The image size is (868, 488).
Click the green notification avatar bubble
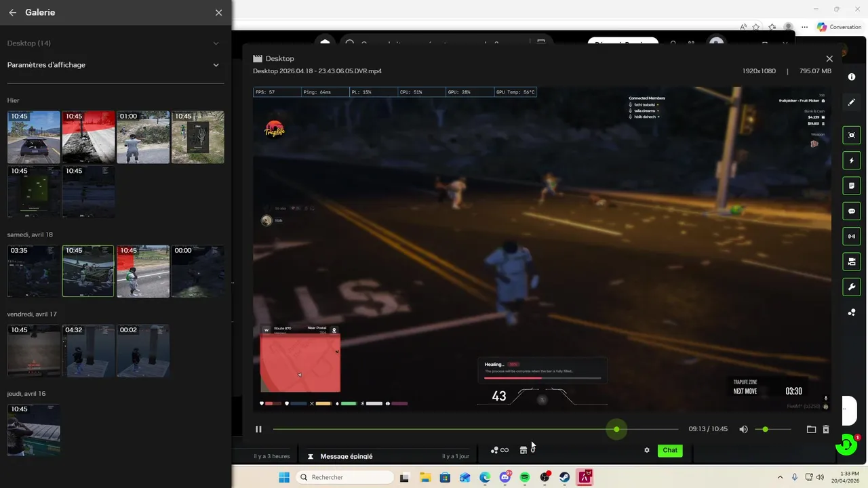tap(846, 445)
